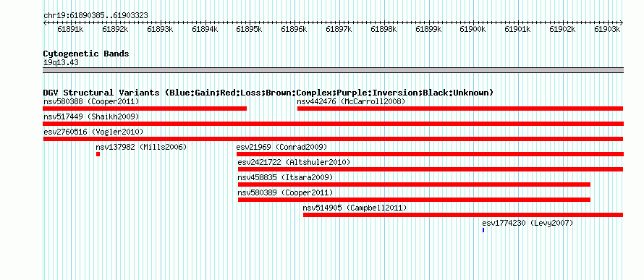Click esv2421722 (Altshuler2010) variant label
644x280 pixels.
(x=294, y=162)
